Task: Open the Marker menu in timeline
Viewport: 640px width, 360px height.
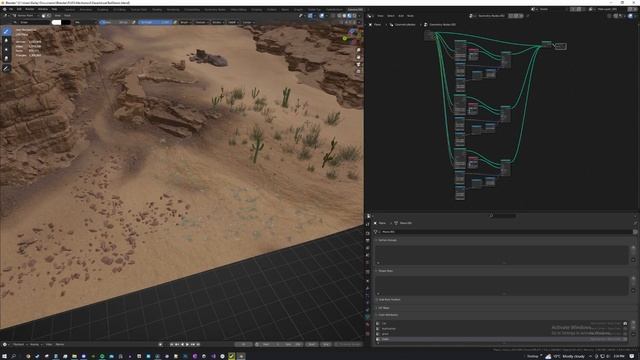Action: [x=60, y=344]
